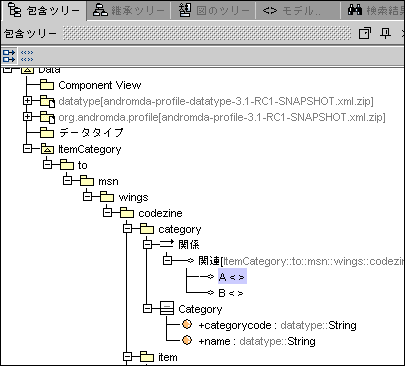Switch to the 包含ツリー tab
This screenshot has width=405, height=366.
[43, 10]
